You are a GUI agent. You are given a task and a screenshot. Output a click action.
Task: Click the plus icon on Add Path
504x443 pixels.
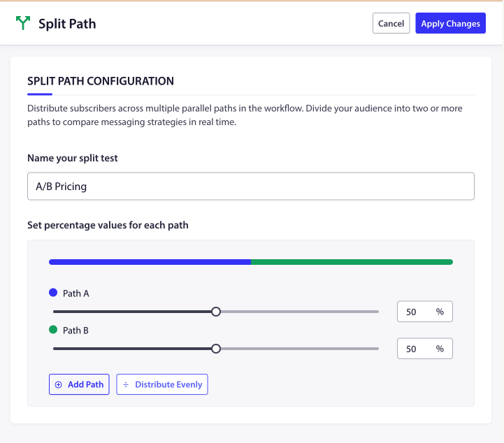tap(58, 384)
